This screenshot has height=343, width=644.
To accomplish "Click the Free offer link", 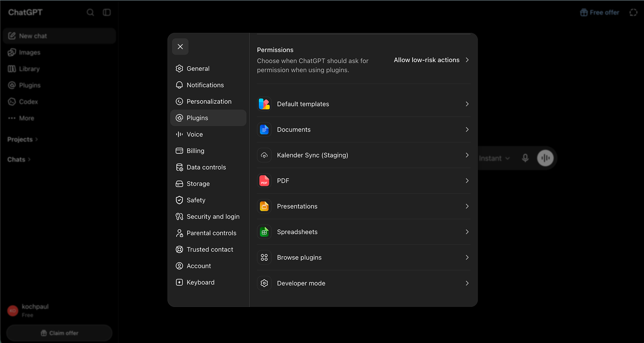I will 600,12.
